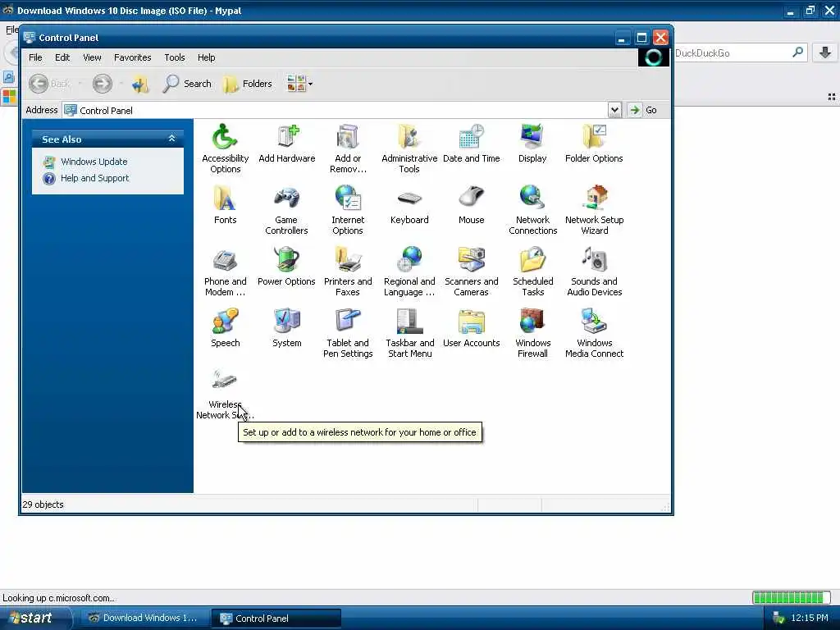The image size is (840, 630).
Task: Open the Mouse applet
Action: click(472, 204)
